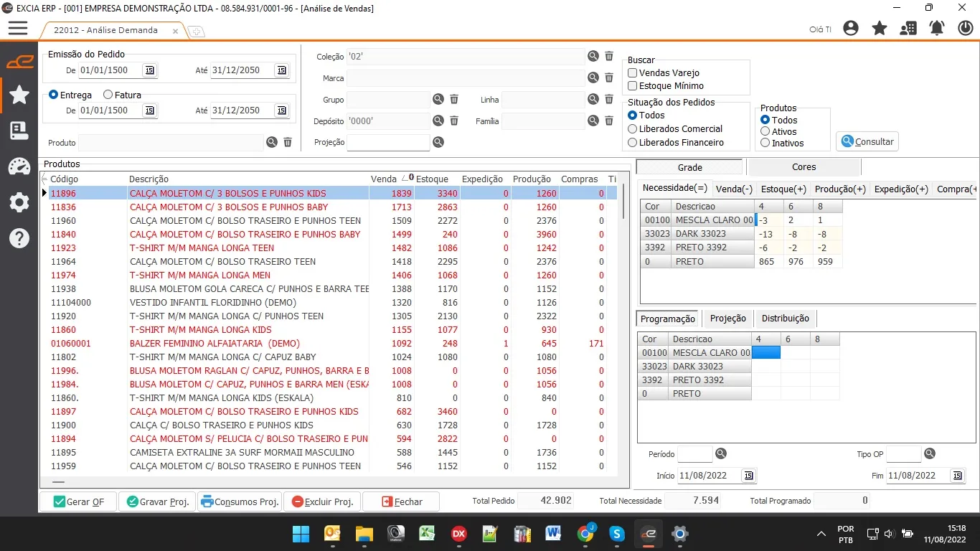
Task: Open the user profile icon
Action: 851,28
